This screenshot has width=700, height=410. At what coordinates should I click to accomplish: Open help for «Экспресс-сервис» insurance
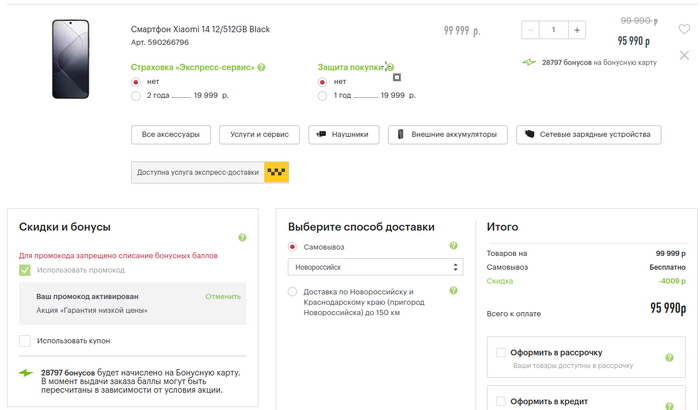(262, 67)
